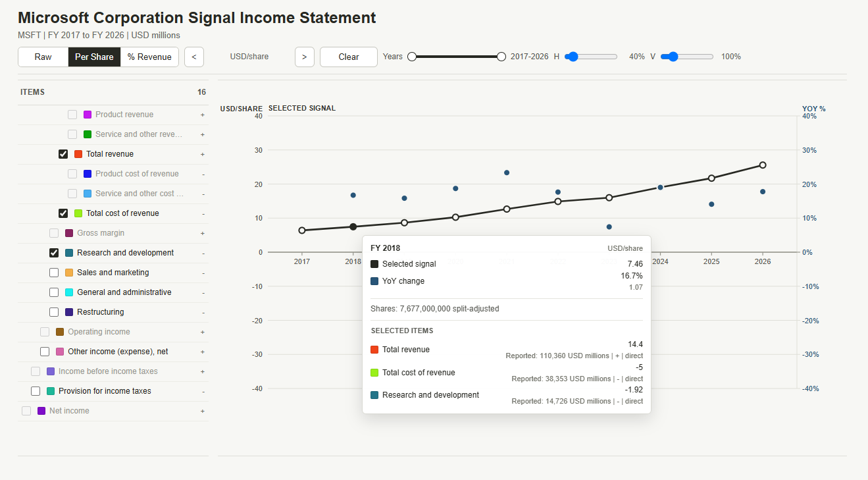Click minus sign on Restructuring row
Viewport: 868px width, 480px height.
(203, 312)
